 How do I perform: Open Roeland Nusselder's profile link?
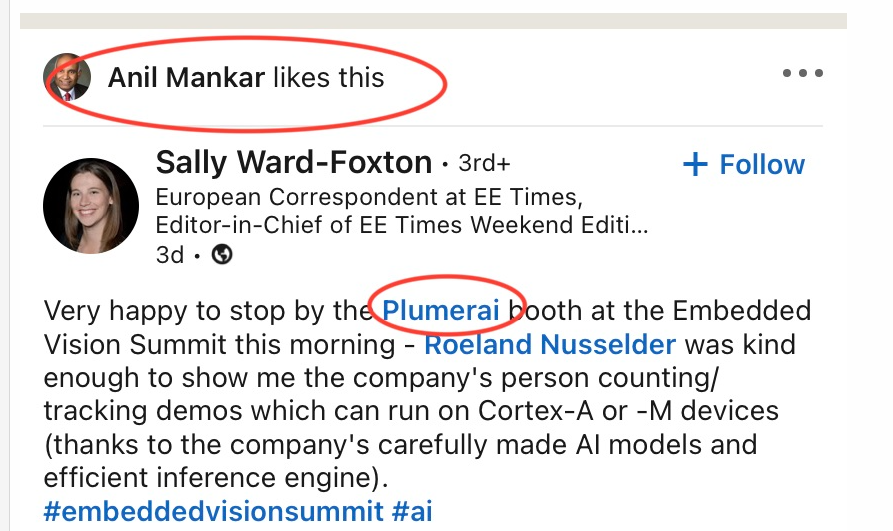click(550, 345)
